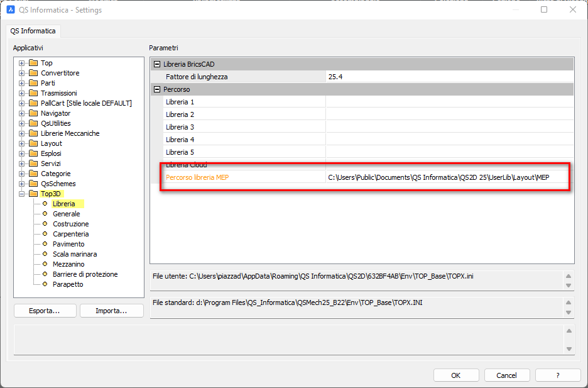Expand the Esplosi tree node

[x=22, y=154]
